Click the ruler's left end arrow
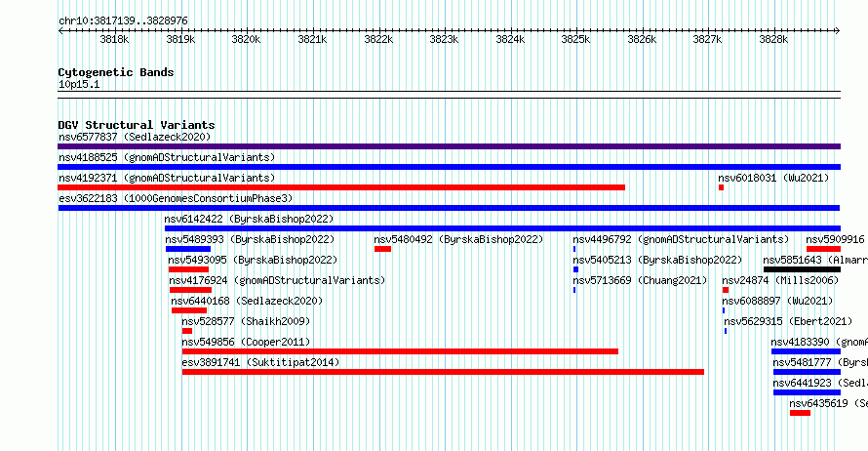868x451 pixels. tap(60, 30)
